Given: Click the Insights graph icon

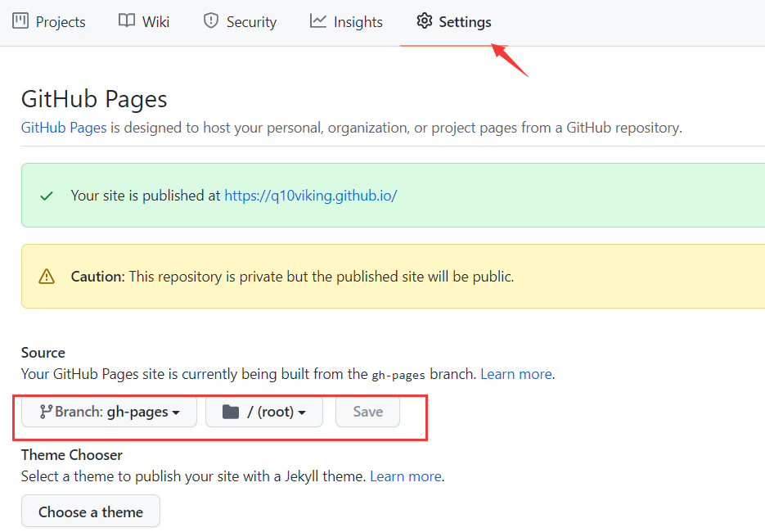Looking at the screenshot, I should pyautogui.click(x=318, y=21).
